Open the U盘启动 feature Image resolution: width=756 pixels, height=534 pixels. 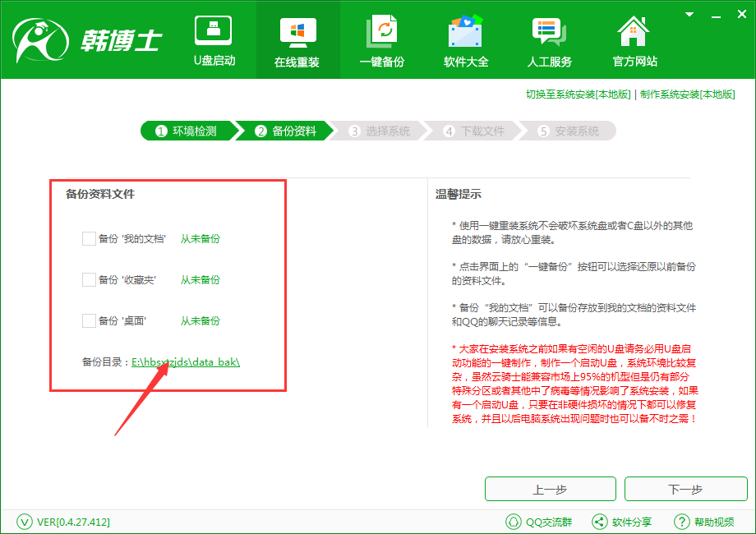(214, 39)
